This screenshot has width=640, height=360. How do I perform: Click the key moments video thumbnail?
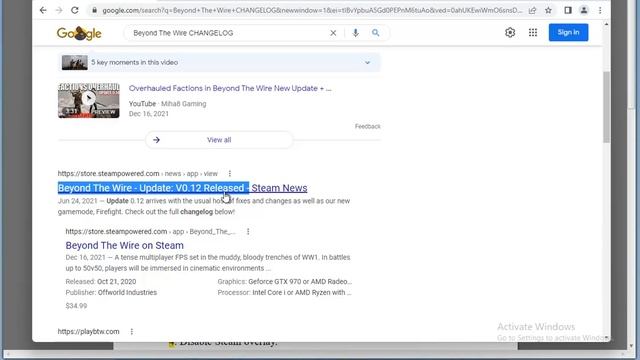pos(75,62)
